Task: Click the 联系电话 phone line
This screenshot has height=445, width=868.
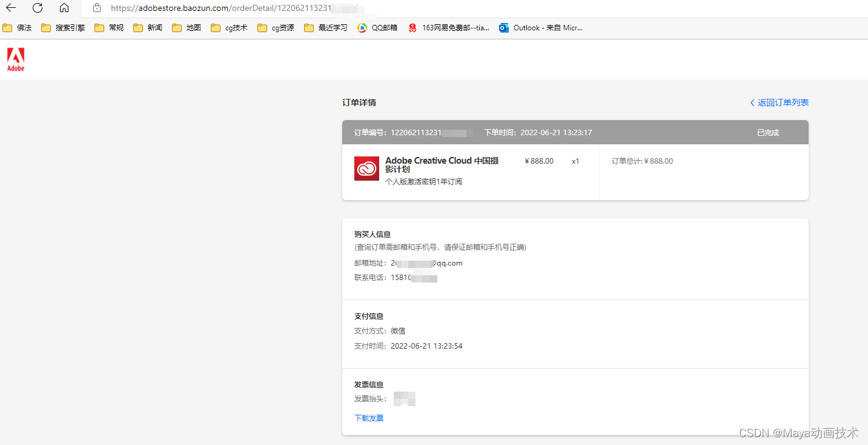Action: click(396, 278)
